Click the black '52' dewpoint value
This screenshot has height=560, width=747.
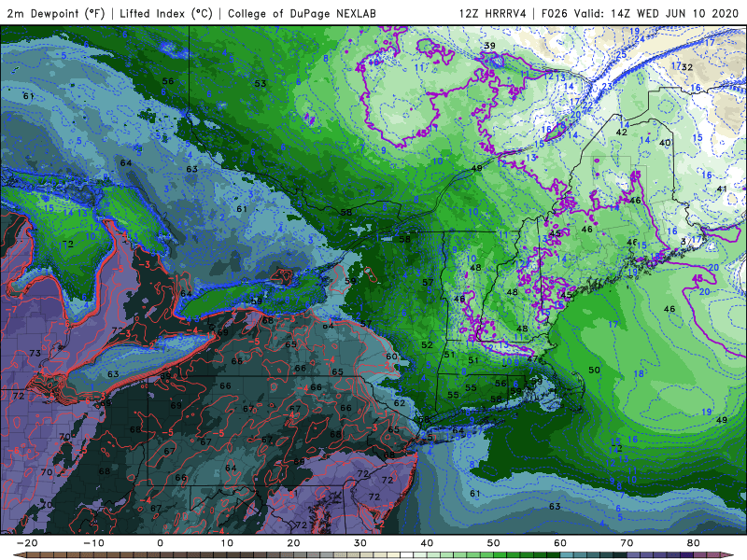(427, 344)
